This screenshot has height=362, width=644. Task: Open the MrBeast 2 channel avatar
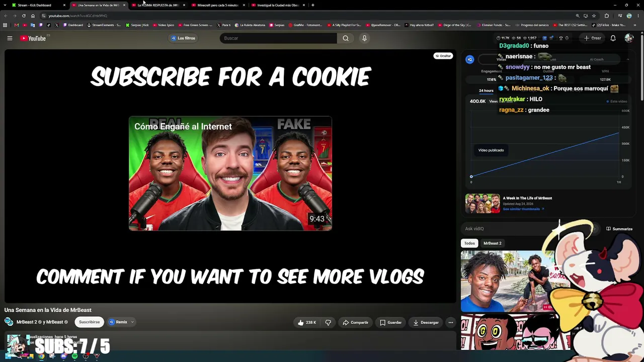pyautogui.click(x=9, y=322)
